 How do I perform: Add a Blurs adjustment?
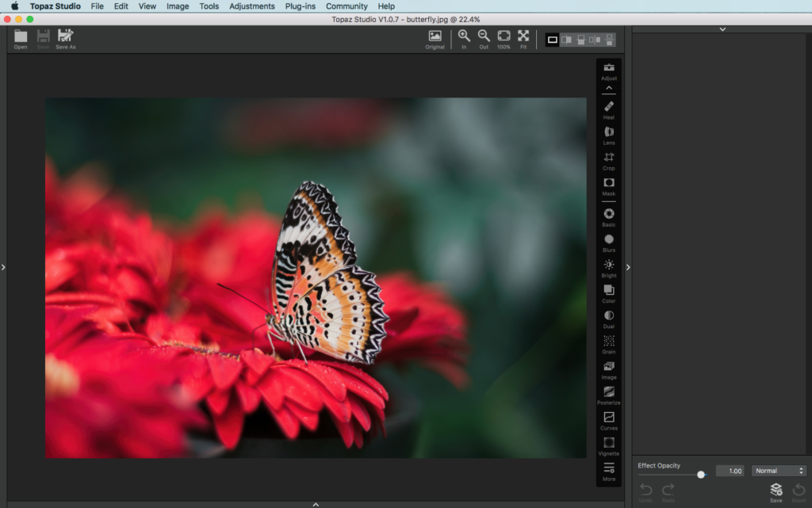609,243
